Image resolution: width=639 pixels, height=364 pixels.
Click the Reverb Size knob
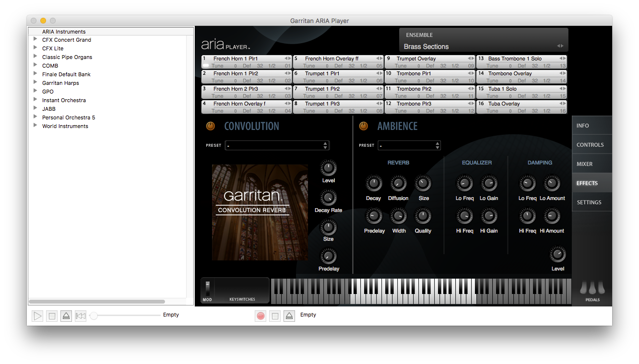423,183
